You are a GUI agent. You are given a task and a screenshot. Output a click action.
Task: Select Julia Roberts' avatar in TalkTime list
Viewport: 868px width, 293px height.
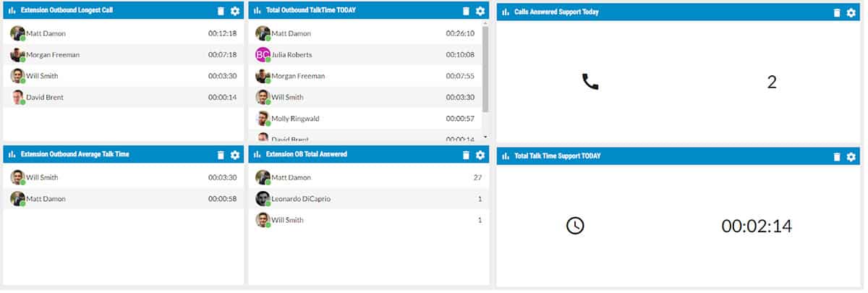tap(262, 54)
